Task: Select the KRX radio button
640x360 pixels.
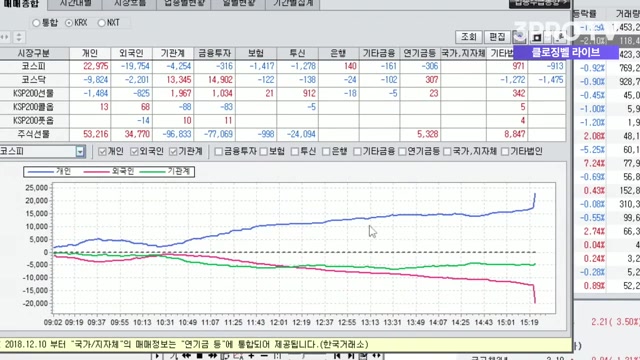Action: pyautogui.click(x=69, y=23)
